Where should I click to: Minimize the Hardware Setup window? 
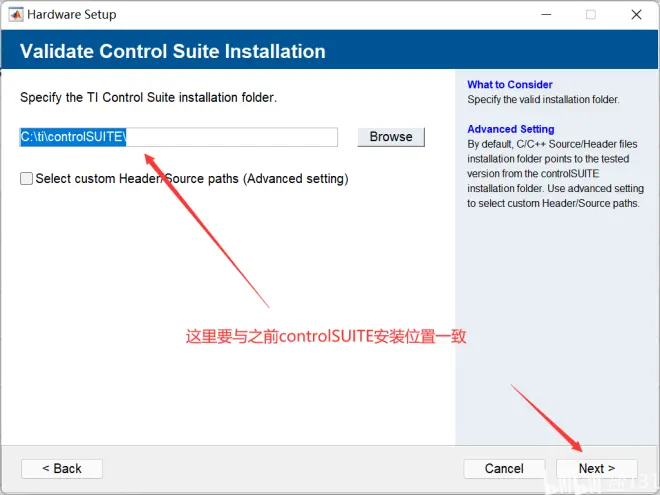point(546,15)
